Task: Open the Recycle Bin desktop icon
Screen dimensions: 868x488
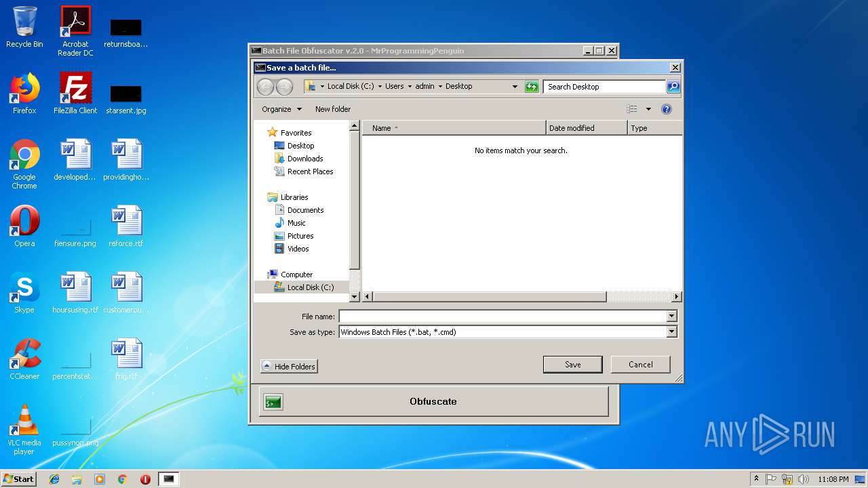Action: tap(24, 27)
